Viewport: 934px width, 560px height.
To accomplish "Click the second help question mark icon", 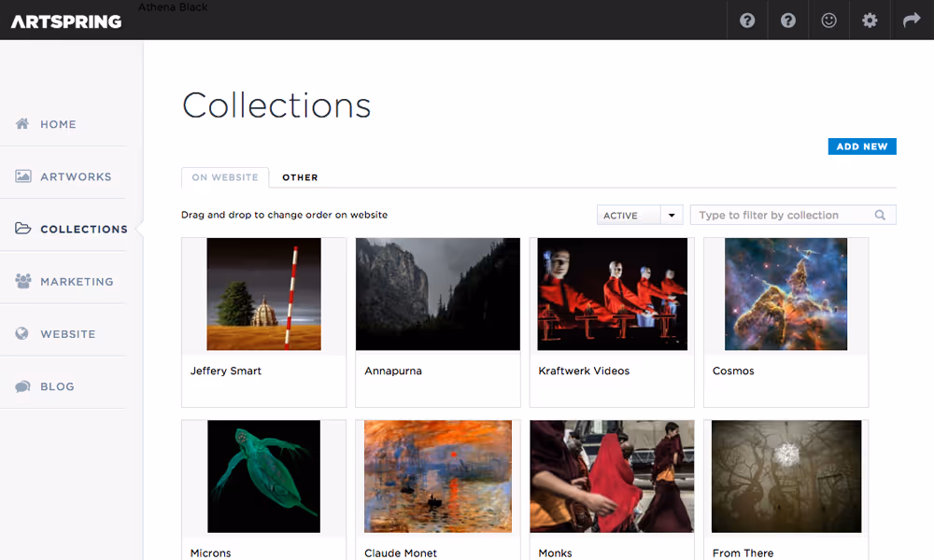I will pos(788,21).
